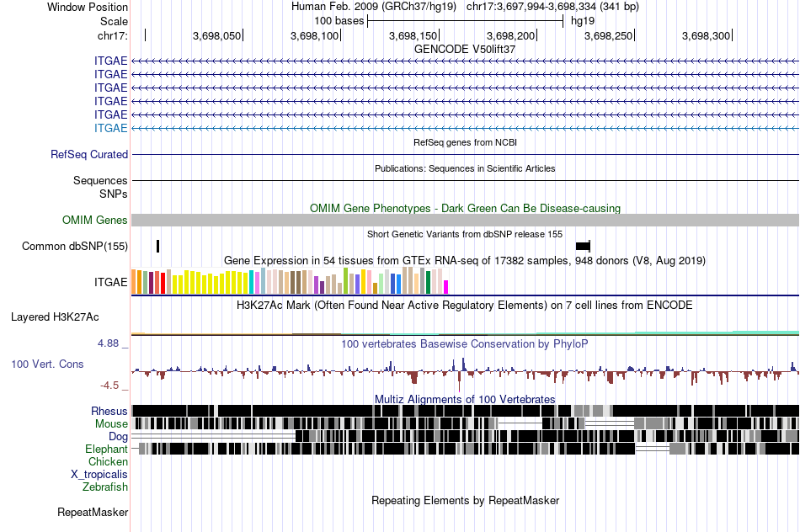Click the 'Common dbSNP(155)' label

click(x=75, y=247)
